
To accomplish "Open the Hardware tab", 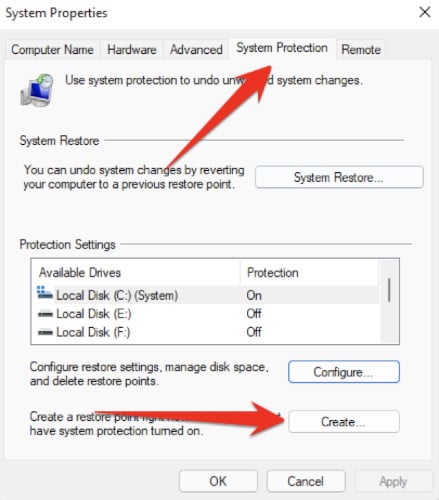I will (x=132, y=50).
